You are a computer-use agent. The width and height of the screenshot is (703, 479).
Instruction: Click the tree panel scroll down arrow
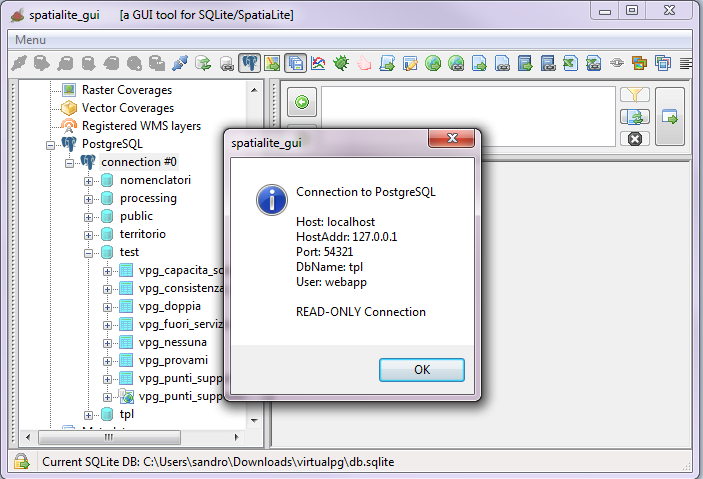[x=254, y=420]
